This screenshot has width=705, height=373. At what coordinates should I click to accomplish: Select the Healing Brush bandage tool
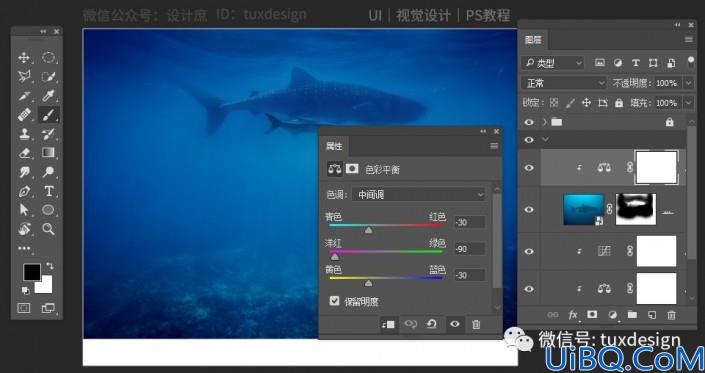pyautogui.click(x=24, y=115)
